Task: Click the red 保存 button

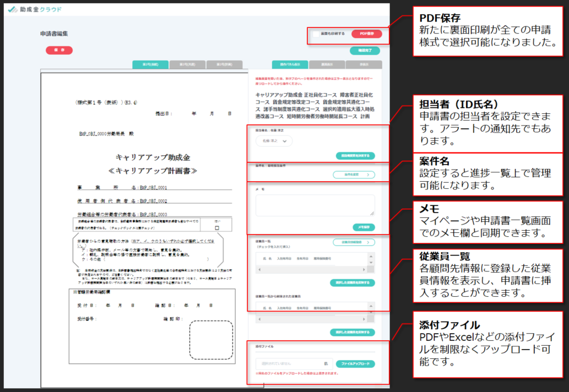Action: point(59,50)
